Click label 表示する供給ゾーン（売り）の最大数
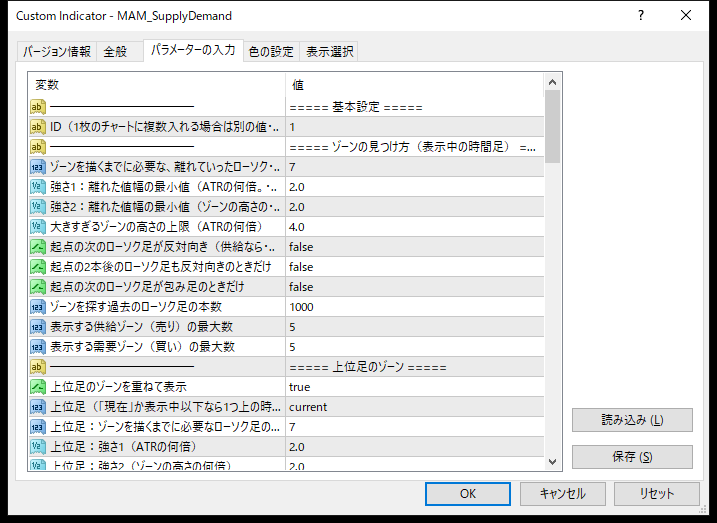 pyautogui.click(x=141, y=327)
